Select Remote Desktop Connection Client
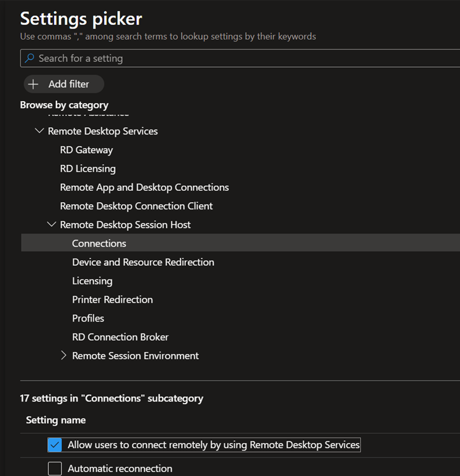Image resolution: width=460 pixels, height=476 pixels. (136, 206)
